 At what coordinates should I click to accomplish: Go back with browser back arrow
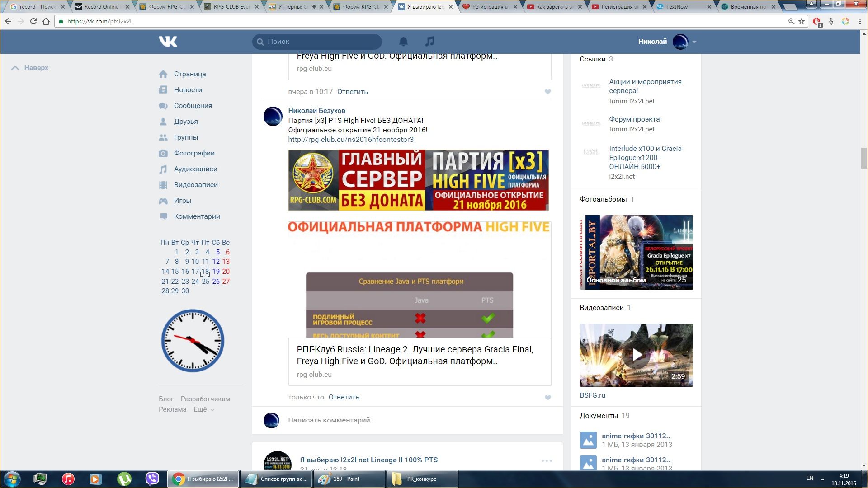[x=8, y=21]
